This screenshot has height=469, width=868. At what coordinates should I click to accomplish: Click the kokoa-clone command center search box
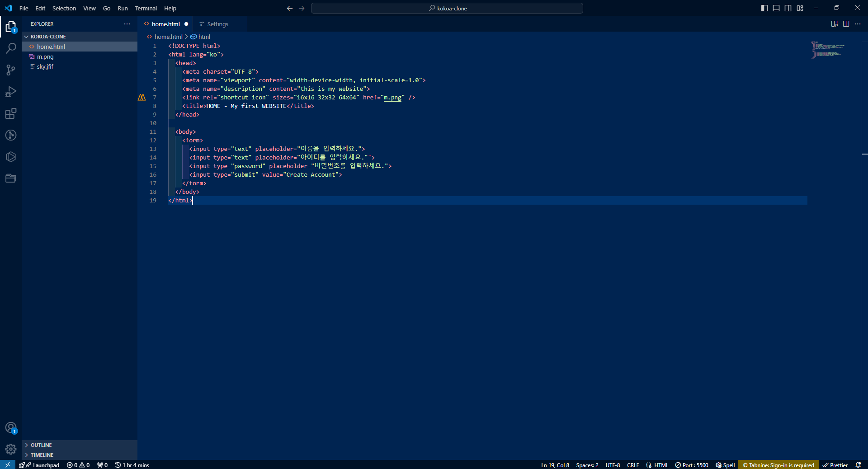447,8
